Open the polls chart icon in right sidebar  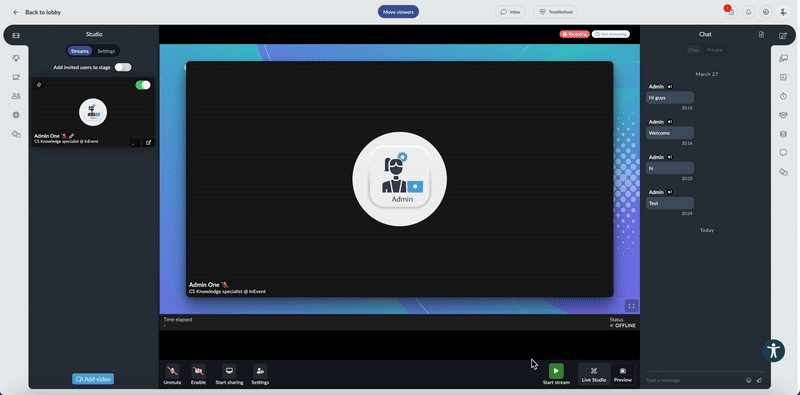[783, 77]
